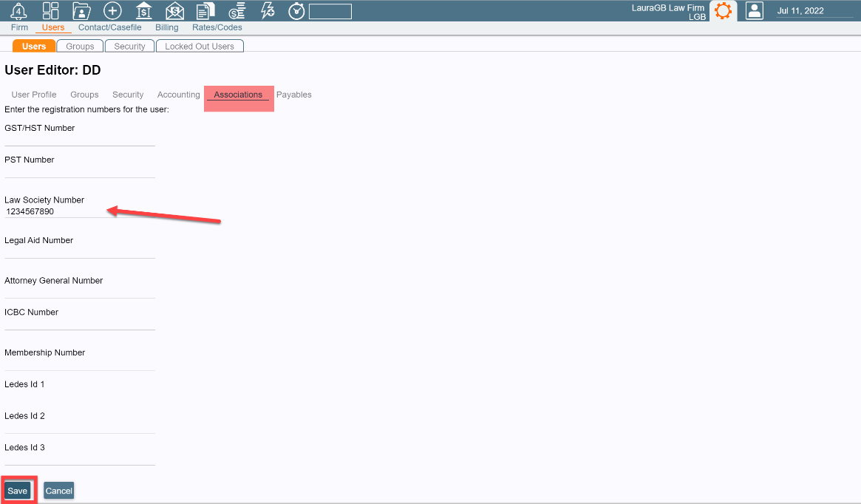The image size is (861, 504).
Task: Click the Attorney General Number field
Action: pos(80,292)
